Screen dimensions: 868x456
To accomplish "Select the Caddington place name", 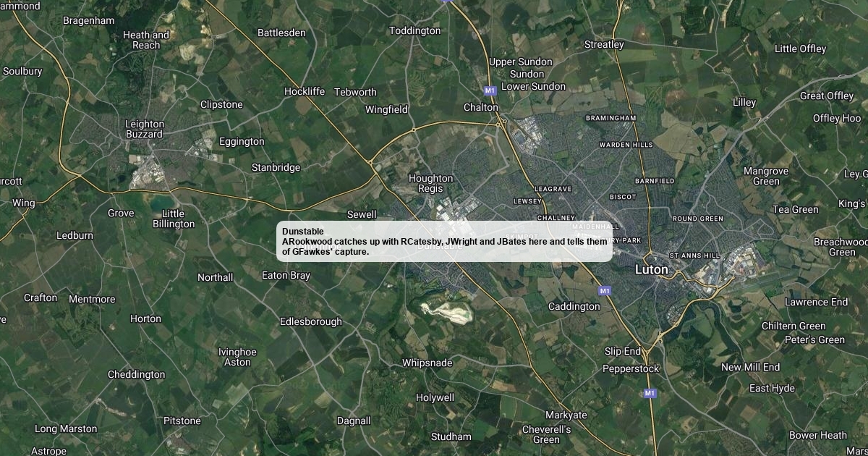I will pyautogui.click(x=574, y=306).
